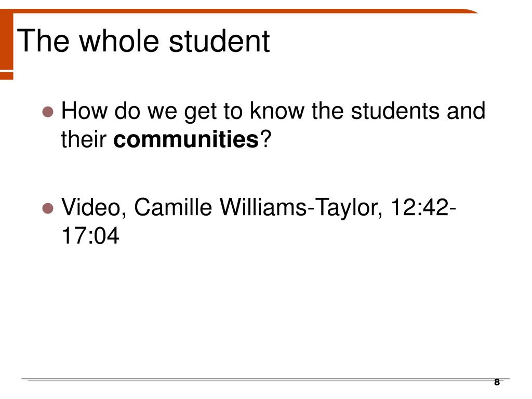Click the word know in first bullet
The image size is (532, 399).
(277, 111)
